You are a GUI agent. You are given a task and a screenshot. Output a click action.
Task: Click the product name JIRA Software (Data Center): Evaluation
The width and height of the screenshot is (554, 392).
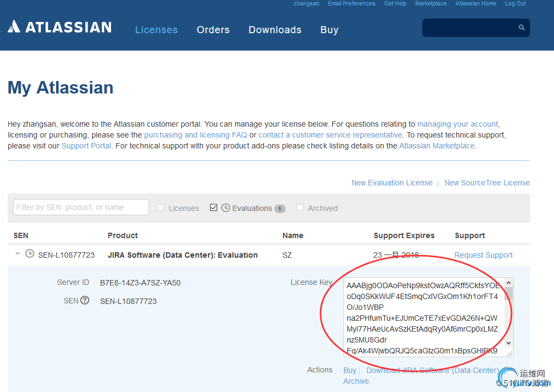pos(183,255)
